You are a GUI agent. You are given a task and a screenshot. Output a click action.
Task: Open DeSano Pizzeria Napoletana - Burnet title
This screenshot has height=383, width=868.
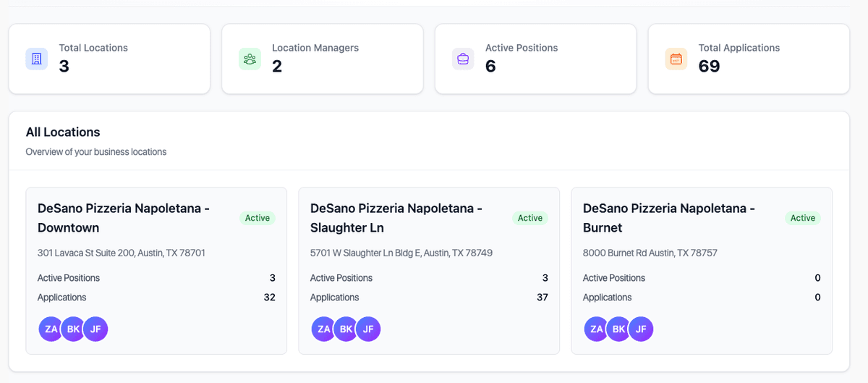[x=669, y=218]
